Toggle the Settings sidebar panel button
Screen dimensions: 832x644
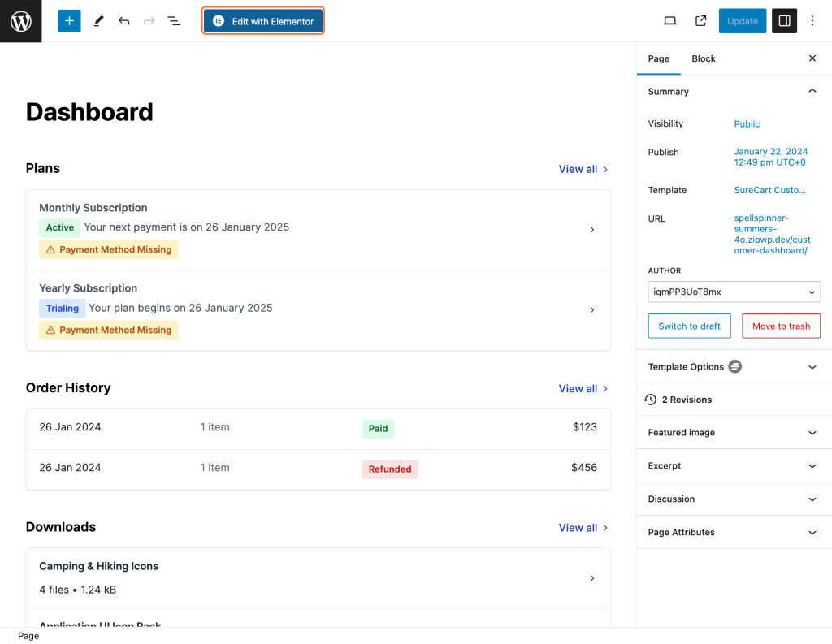click(x=784, y=21)
